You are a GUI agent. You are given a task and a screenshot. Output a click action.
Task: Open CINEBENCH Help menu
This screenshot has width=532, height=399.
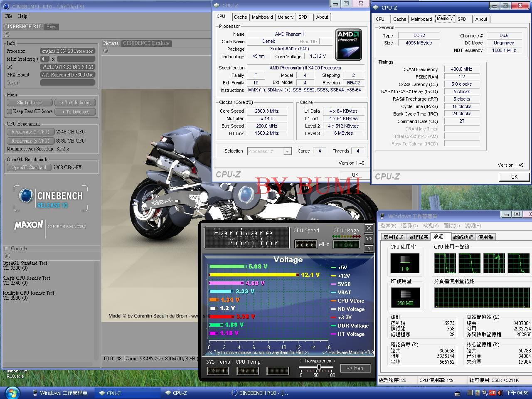coord(22,16)
